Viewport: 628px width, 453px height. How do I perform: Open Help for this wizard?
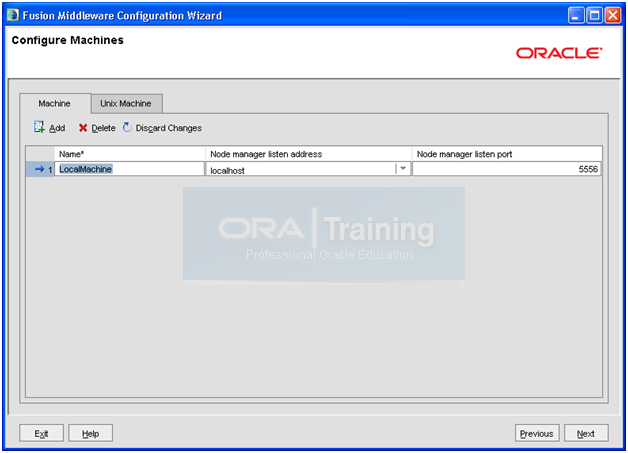[x=91, y=433]
